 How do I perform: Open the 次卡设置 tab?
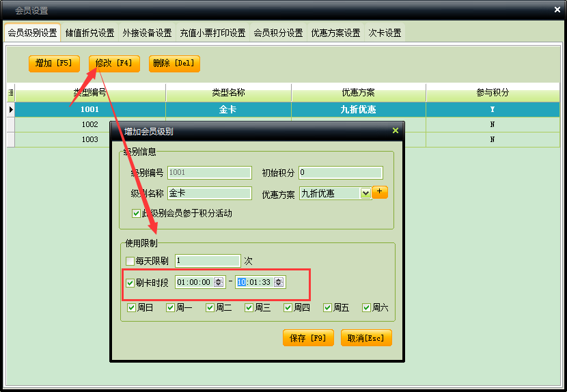pos(385,33)
